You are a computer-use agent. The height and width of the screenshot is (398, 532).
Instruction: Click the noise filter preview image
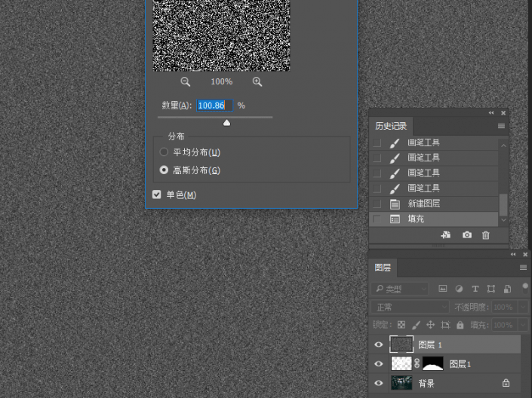pyautogui.click(x=221, y=35)
